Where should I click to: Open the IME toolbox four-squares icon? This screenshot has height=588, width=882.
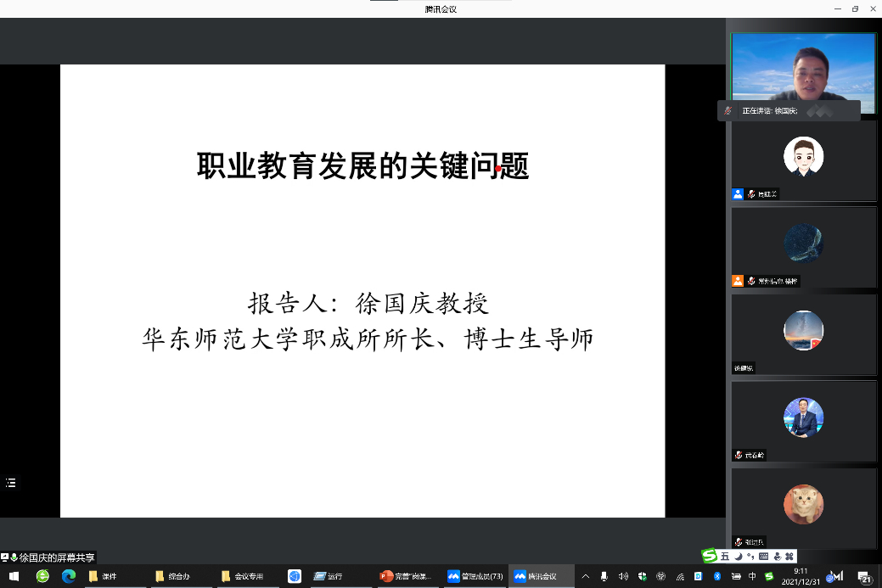[x=789, y=557]
